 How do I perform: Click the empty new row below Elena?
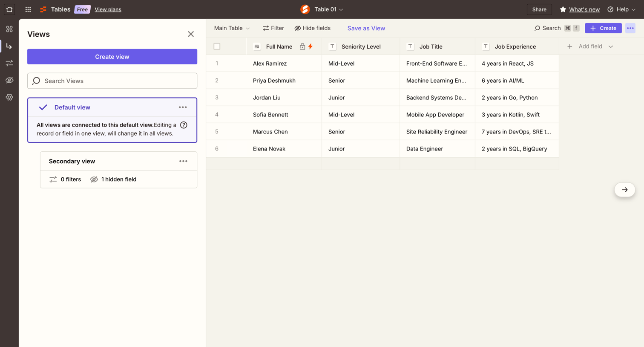(382, 164)
